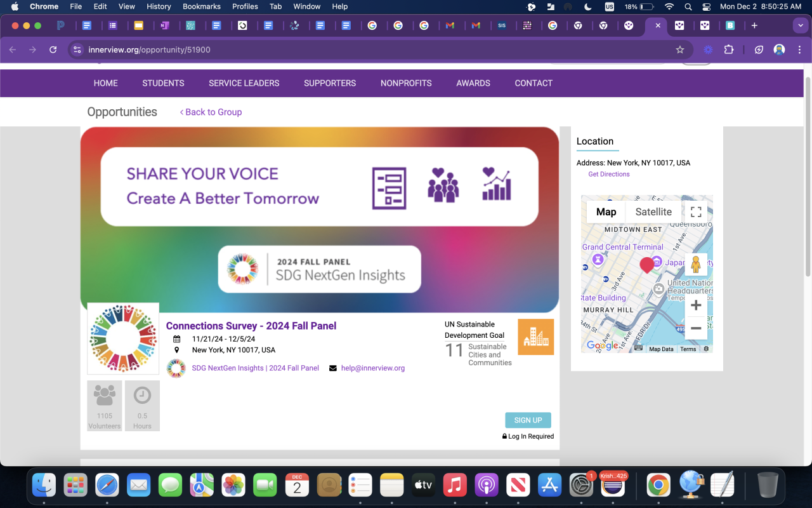The image size is (812, 508).
Task: Open SDG NextGen Insights 2024 Fall Panel link
Action: [x=256, y=368]
